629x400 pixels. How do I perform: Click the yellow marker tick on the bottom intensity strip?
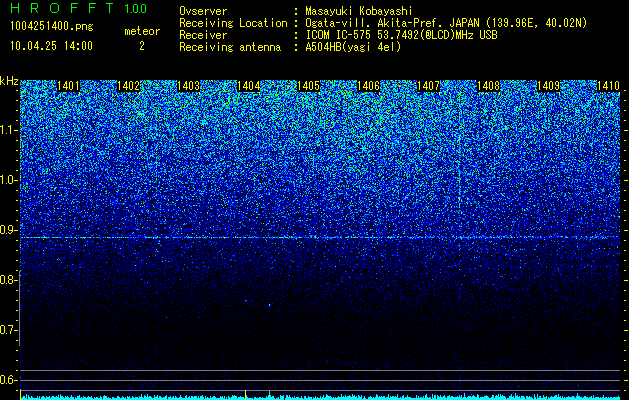[246, 393]
